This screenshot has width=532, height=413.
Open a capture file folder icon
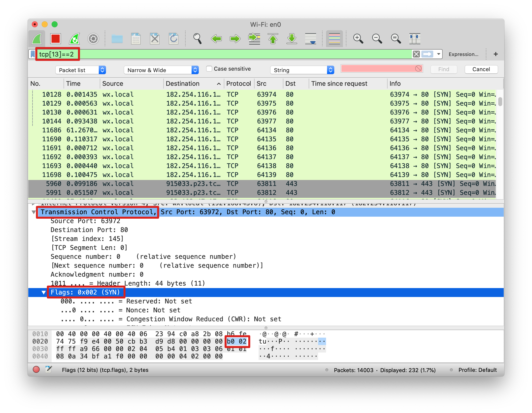117,39
